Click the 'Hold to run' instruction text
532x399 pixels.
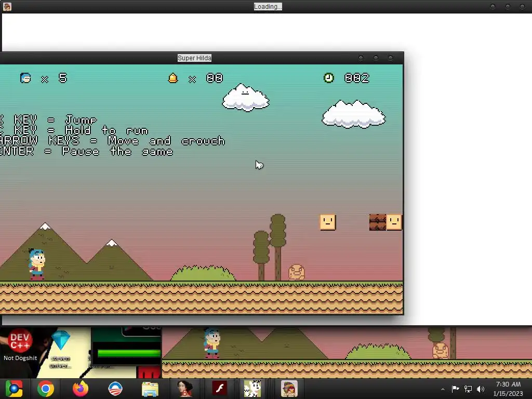click(x=107, y=130)
